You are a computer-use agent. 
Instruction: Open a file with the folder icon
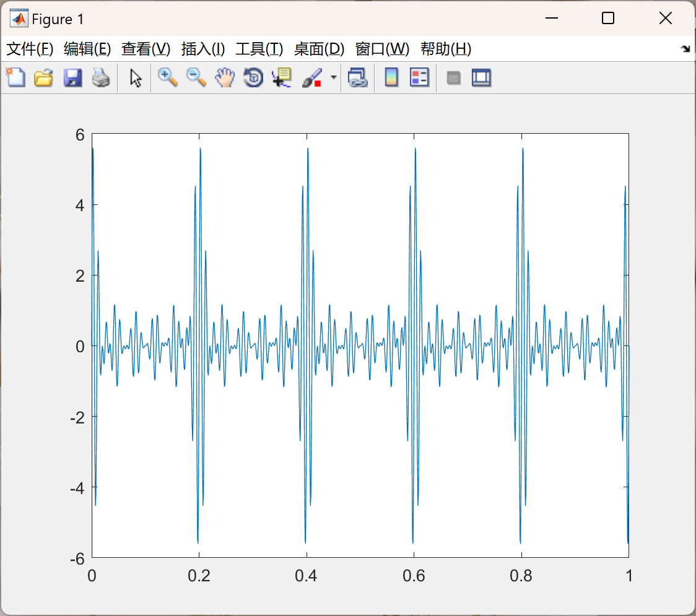(x=43, y=77)
